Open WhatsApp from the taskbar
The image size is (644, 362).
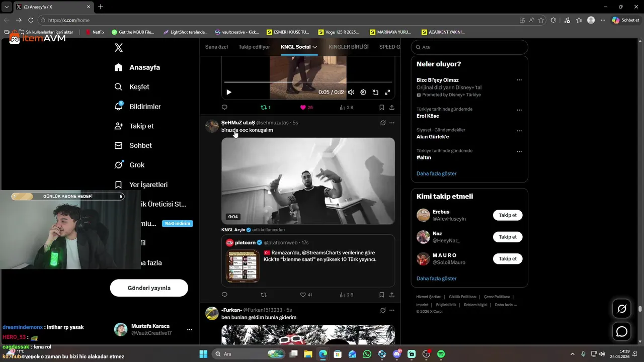tap(367, 354)
